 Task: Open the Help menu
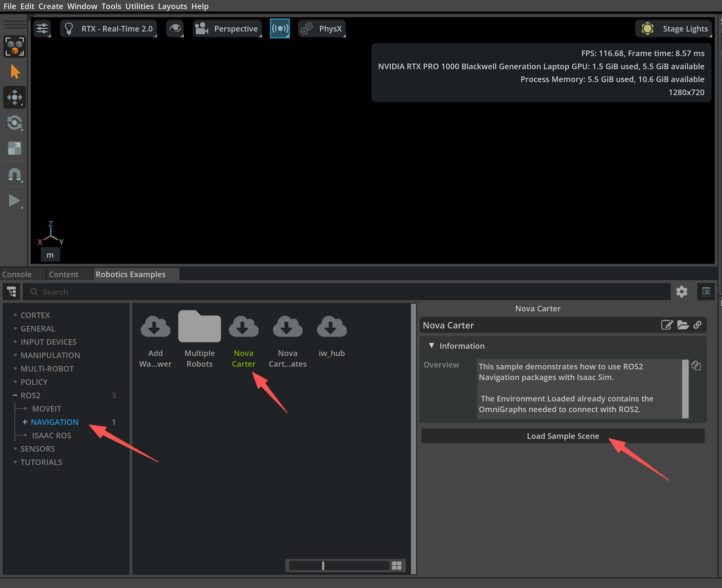[200, 6]
